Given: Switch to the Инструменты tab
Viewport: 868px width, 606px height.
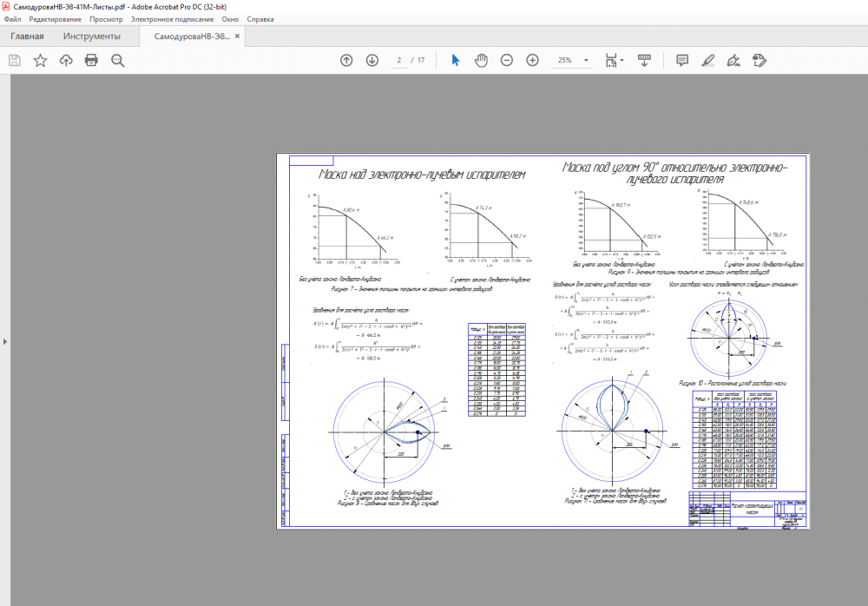Looking at the screenshot, I should (91, 36).
